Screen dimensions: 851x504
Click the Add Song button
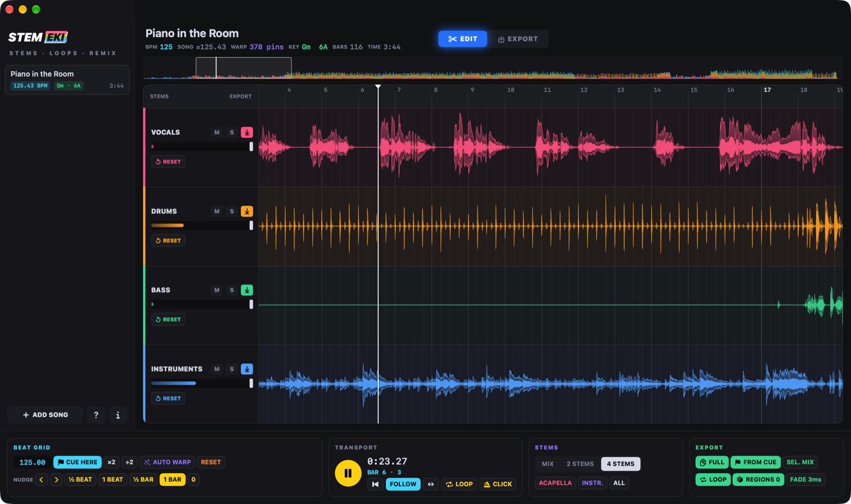45,415
